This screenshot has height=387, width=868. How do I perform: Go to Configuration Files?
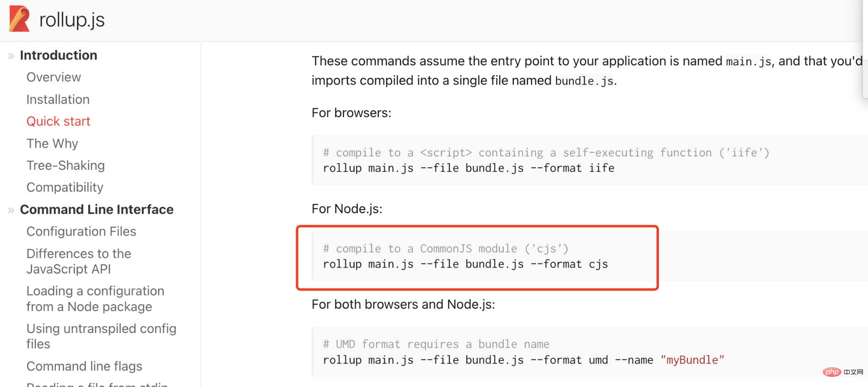click(81, 231)
